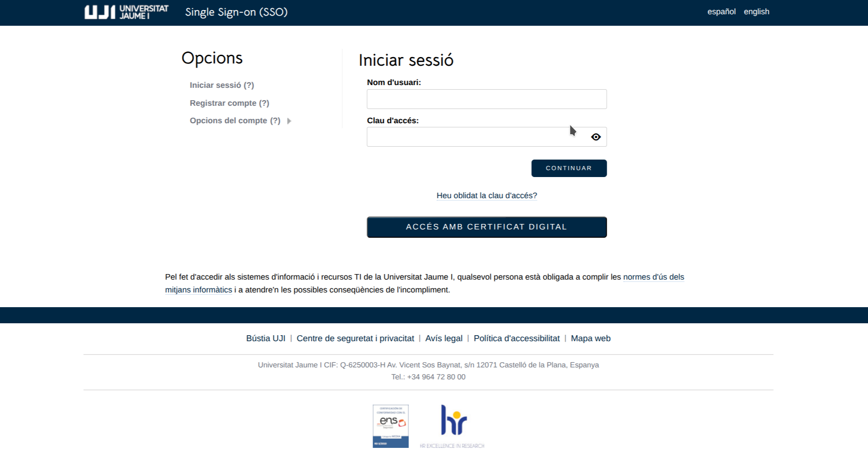Open the ENS certification badge
The height and width of the screenshot is (458, 868).
(x=391, y=426)
